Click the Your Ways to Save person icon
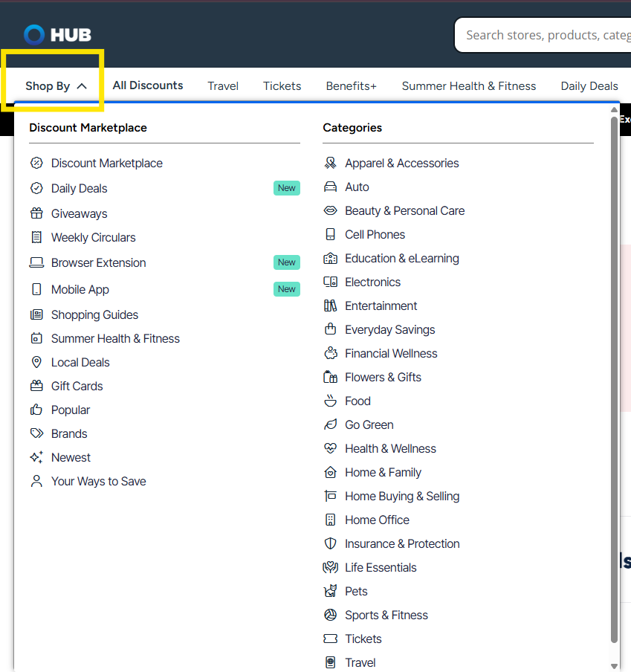The image size is (631, 672). pos(37,481)
